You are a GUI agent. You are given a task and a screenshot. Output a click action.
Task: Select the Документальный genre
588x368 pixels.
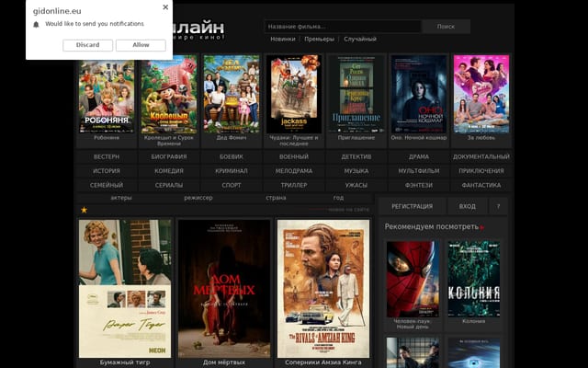point(481,156)
